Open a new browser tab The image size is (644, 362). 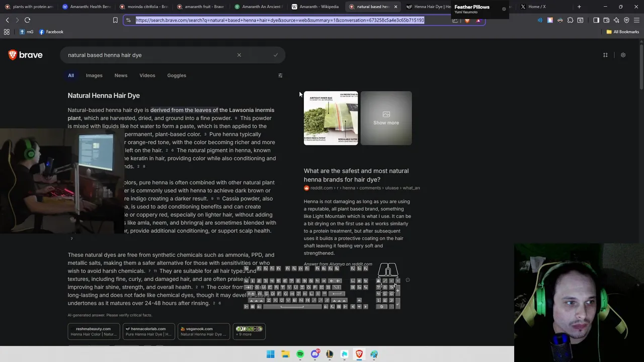(579, 7)
